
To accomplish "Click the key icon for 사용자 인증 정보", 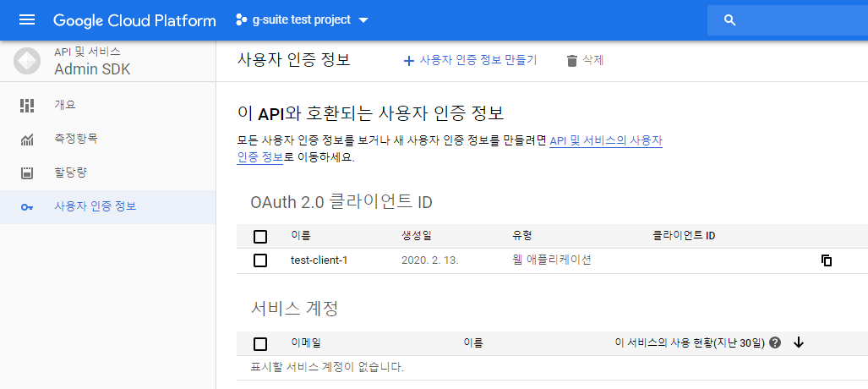I will [x=26, y=207].
